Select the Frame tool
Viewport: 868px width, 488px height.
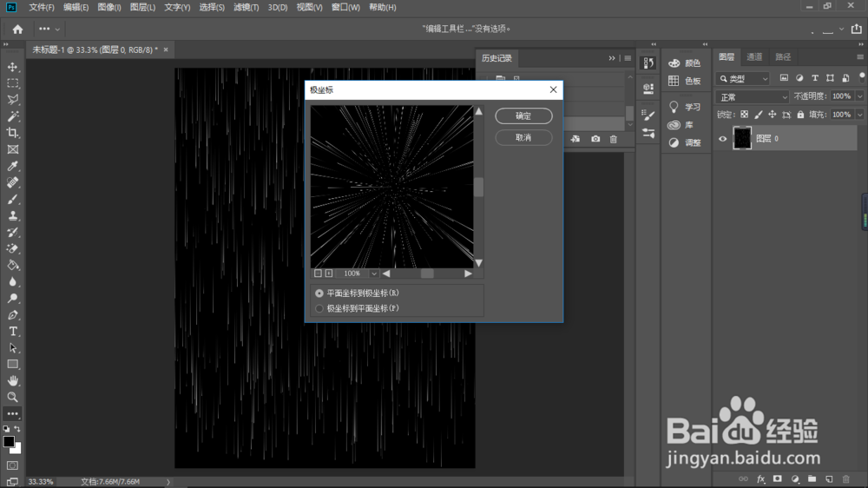[13, 149]
